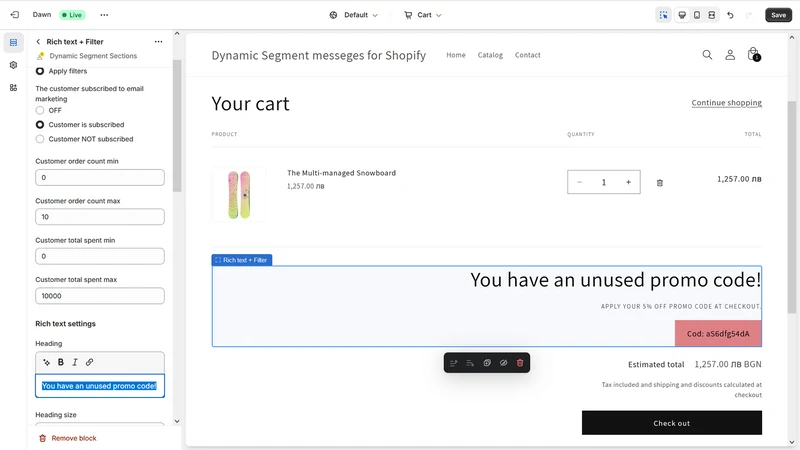Click the store title link
The height and width of the screenshot is (450, 800).
[x=318, y=55]
